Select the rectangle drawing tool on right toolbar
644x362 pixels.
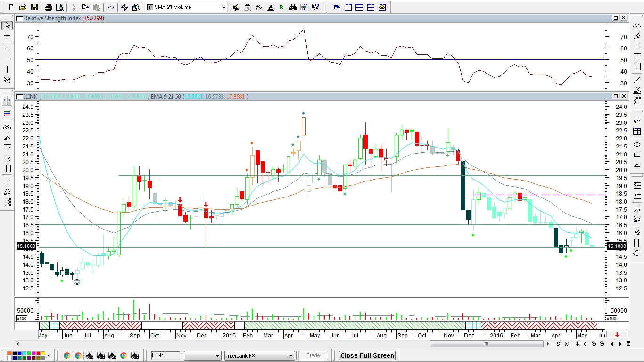pyautogui.click(x=637, y=155)
